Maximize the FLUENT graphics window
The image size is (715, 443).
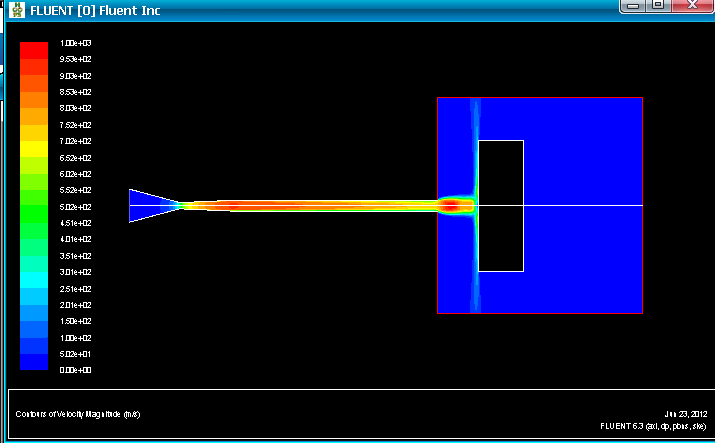pos(658,5)
